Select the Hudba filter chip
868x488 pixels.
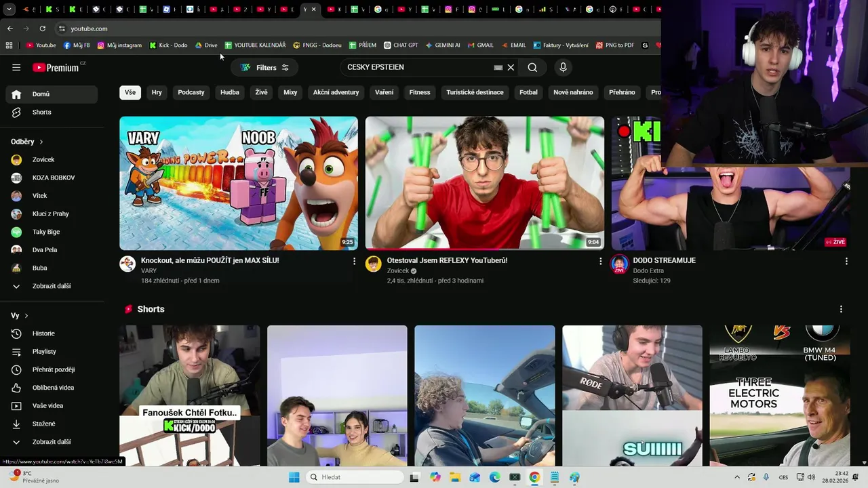point(230,92)
